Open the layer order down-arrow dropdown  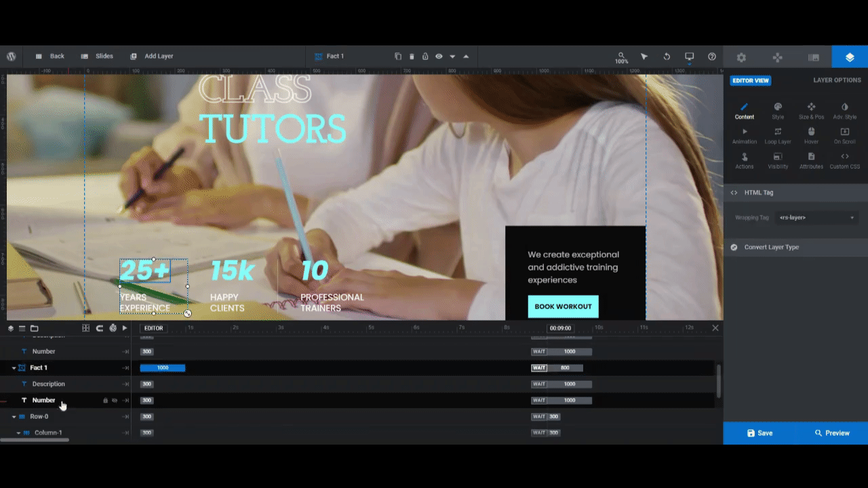pos(452,56)
